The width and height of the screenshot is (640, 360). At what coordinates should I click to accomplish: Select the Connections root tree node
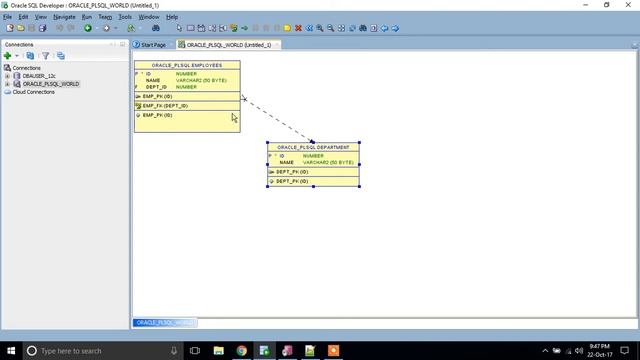coord(26,68)
